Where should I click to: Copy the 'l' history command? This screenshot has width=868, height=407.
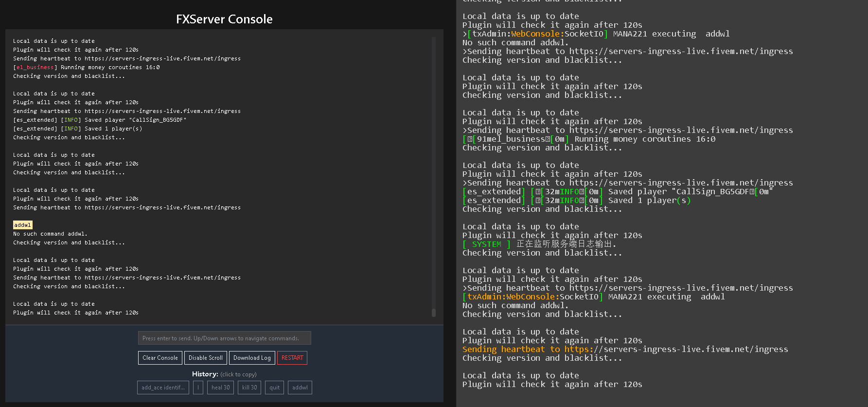coord(198,388)
